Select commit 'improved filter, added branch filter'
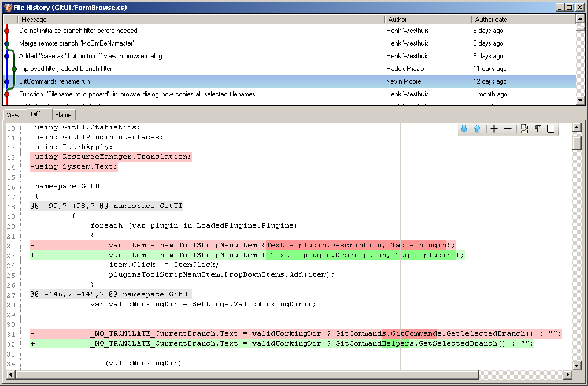This screenshot has height=386, width=588. pos(65,69)
